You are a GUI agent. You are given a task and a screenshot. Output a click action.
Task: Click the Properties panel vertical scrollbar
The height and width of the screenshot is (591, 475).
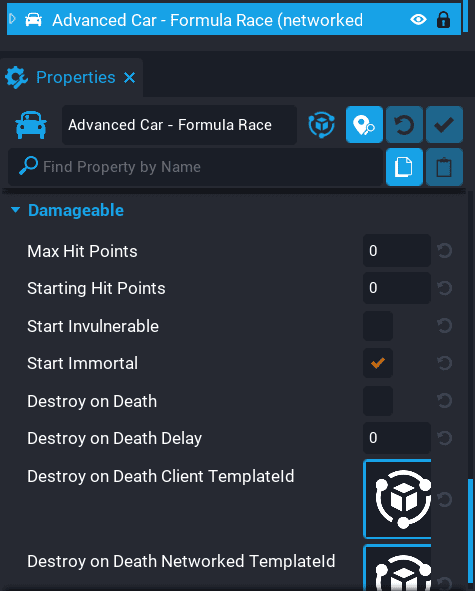click(470, 533)
